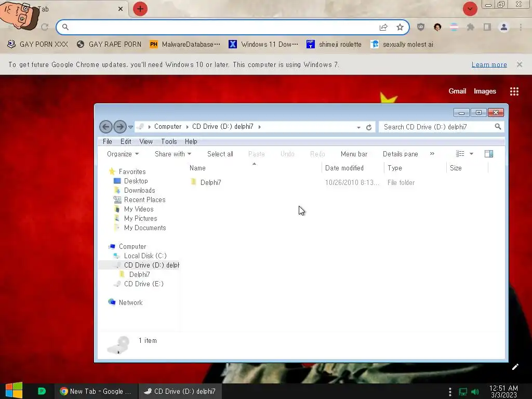Viewport: 532px width, 399px height.
Task: Open the Help menu in Explorer
Action: [191, 141]
